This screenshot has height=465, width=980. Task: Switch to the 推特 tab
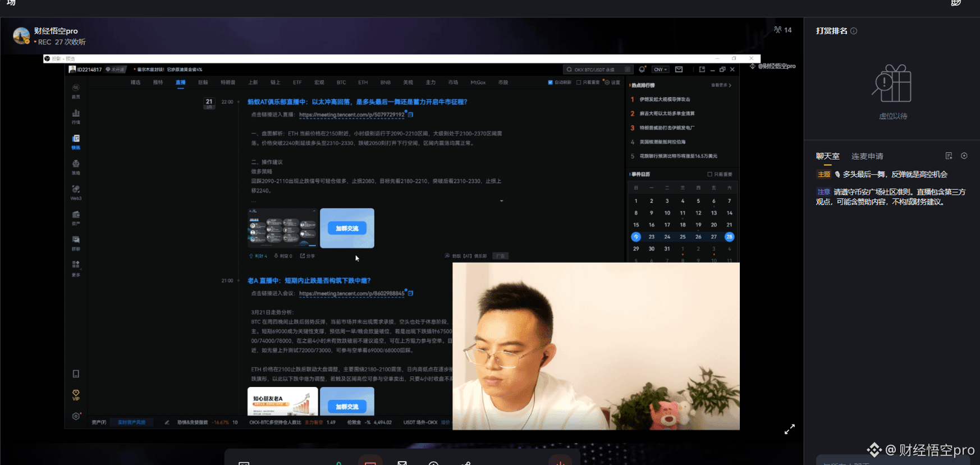point(158,83)
